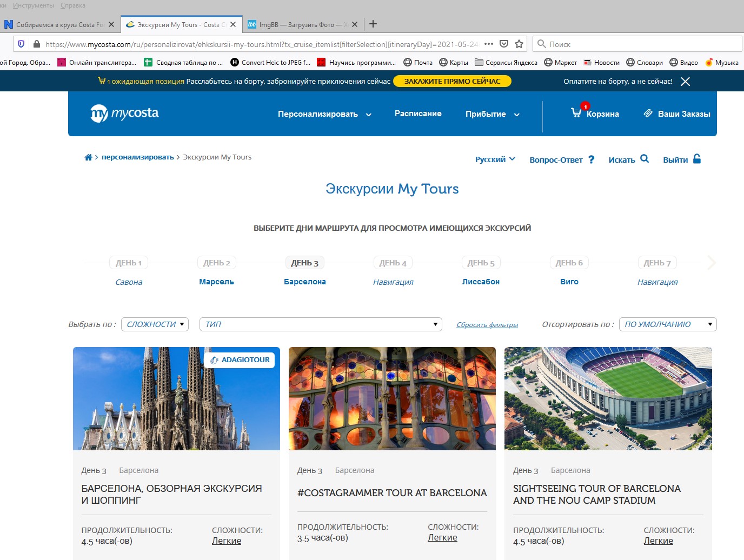Open the shopping cart icon
The image size is (744, 560).
(576, 112)
